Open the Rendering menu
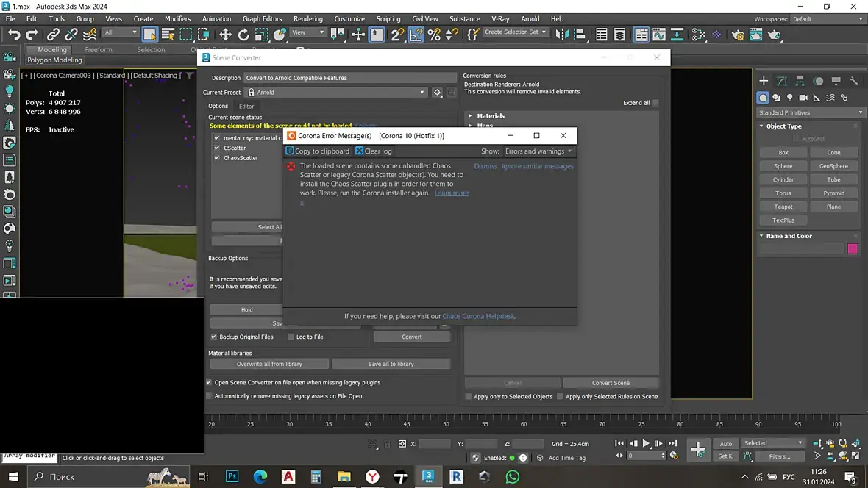868x488 pixels. (x=307, y=19)
